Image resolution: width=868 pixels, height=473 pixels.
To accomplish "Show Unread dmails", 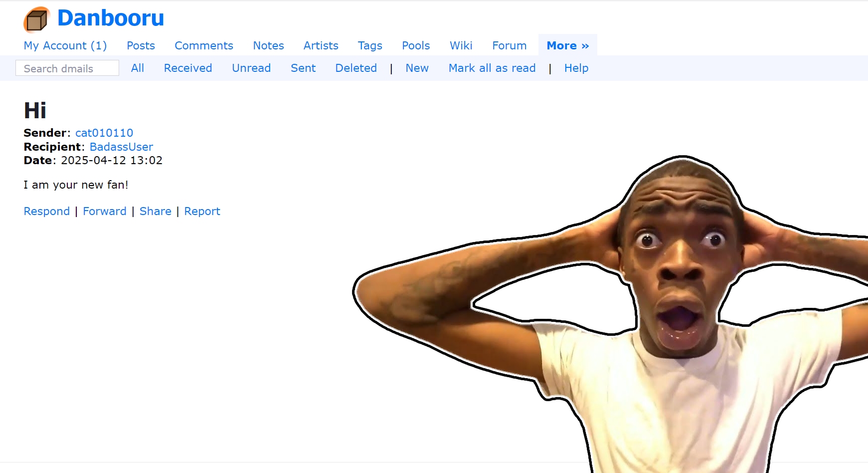I will (x=251, y=68).
